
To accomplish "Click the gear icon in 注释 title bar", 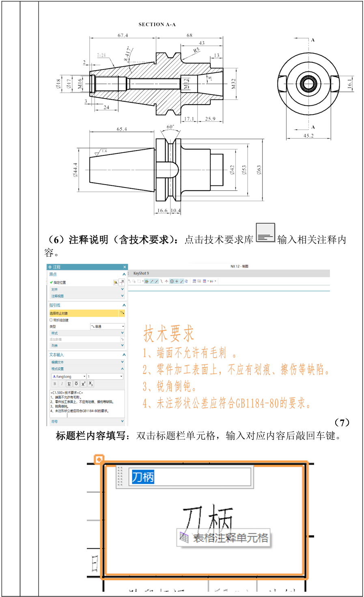I will 50,267.
